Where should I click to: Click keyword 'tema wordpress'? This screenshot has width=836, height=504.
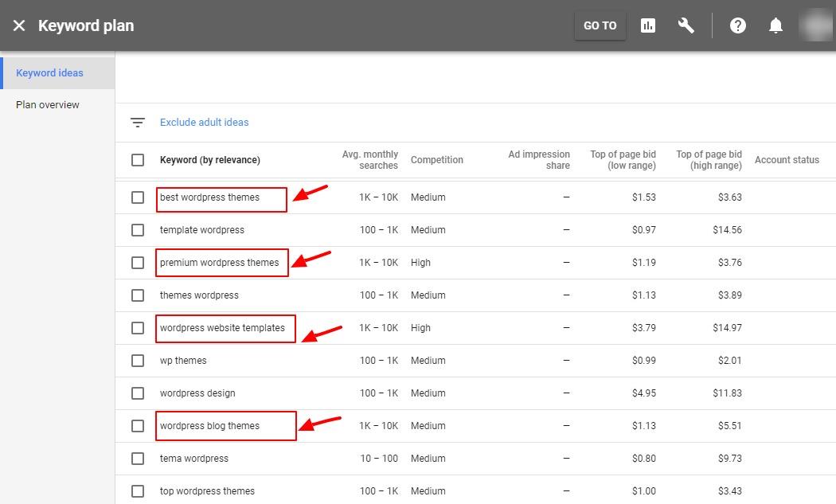tap(194, 459)
